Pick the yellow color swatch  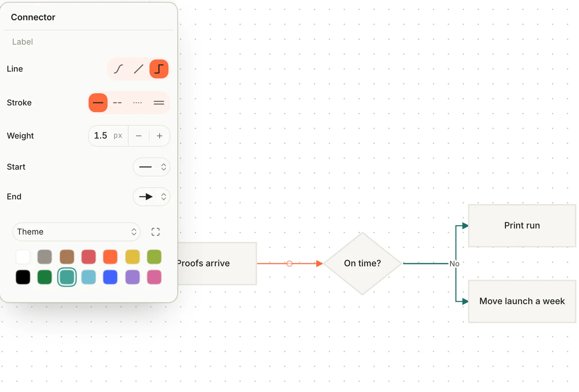(132, 257)
